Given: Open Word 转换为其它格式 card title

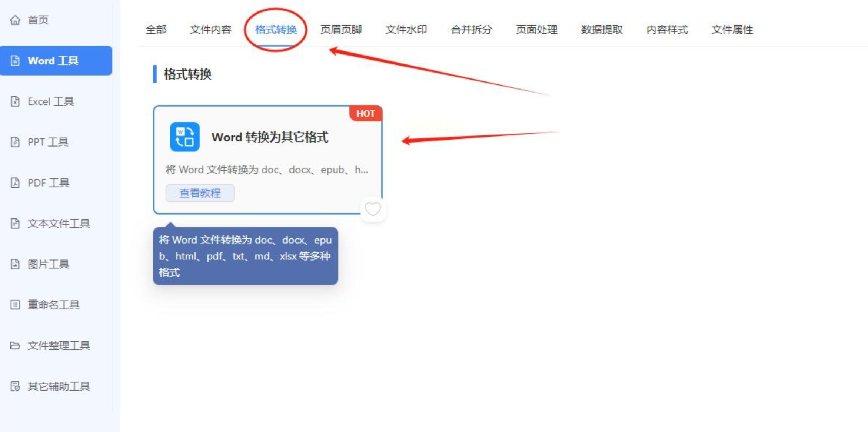Looking at the screenshot, I should point(270,137).
